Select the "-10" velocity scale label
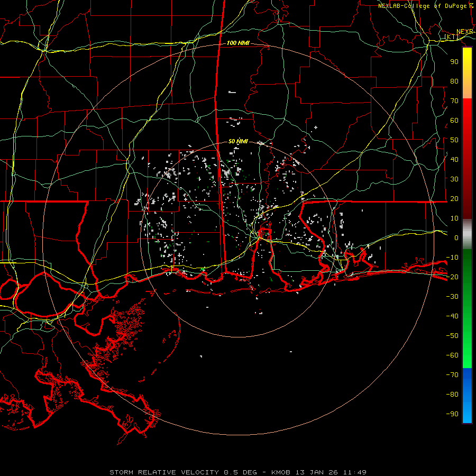This screenshot has height=476, width=476. pos(452,258)
